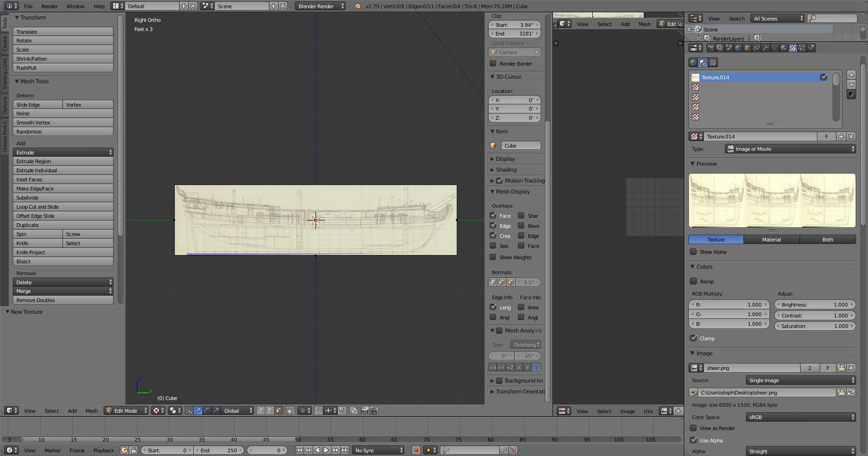
Task: Open the Source Single Image dropdown
Action: click(801, 380)
